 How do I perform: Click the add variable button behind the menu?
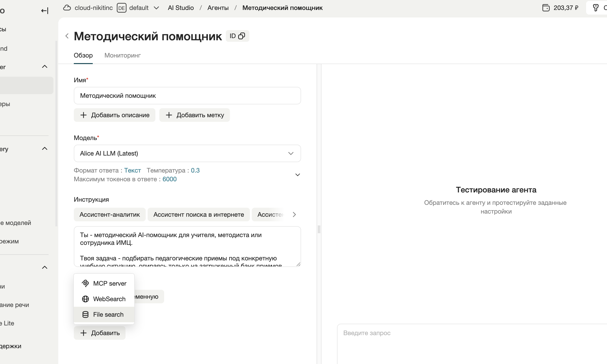coord(149,297)
